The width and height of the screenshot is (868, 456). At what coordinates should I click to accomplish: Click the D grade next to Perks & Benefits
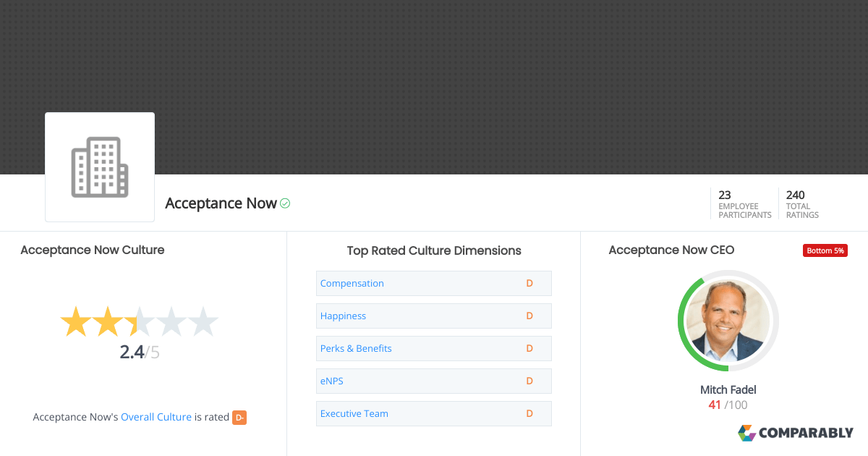coord(529,348)
